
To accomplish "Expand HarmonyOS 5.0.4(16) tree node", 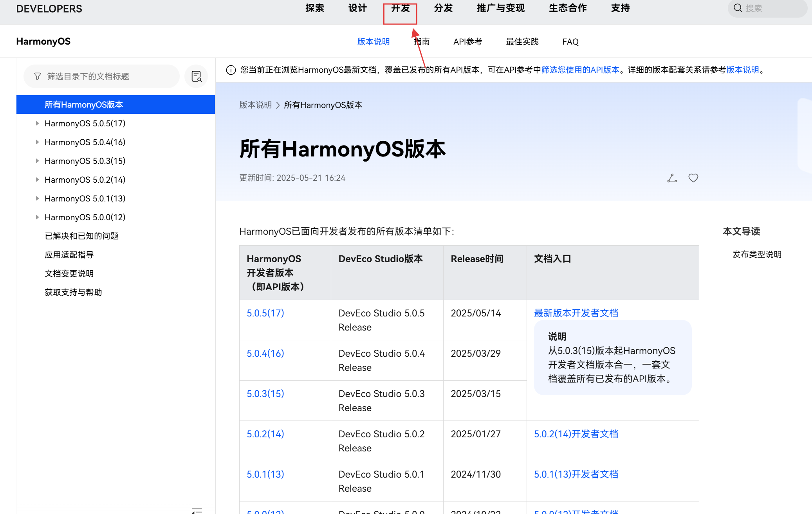I will coord(37,142).
